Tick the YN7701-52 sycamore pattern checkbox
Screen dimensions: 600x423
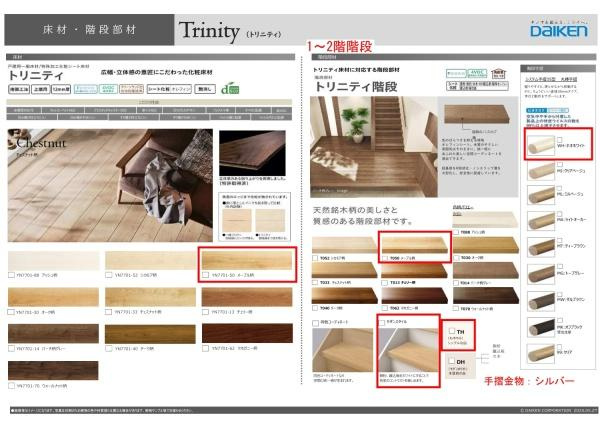pos(109,275)
